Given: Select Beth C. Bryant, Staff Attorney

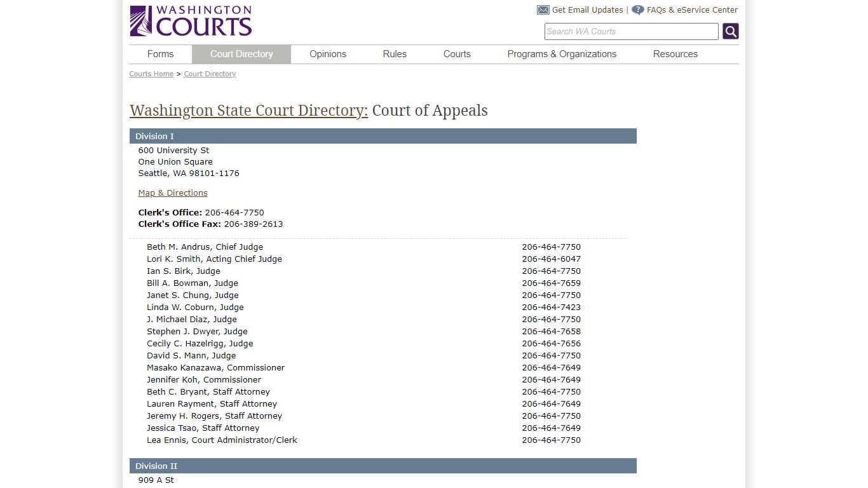Looking at the screenshot, I should 208,392.
